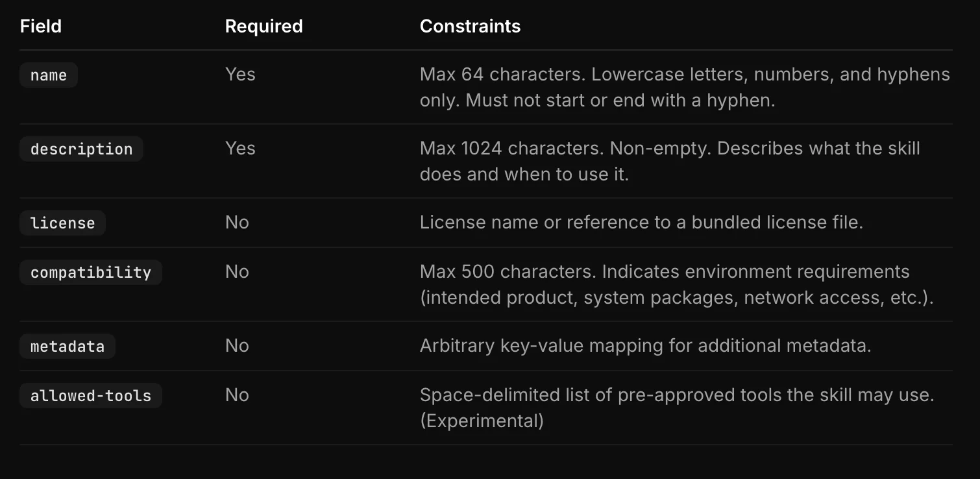Click the license field code badge
Viewport: 980px width, 479px height.
[62, 223]
